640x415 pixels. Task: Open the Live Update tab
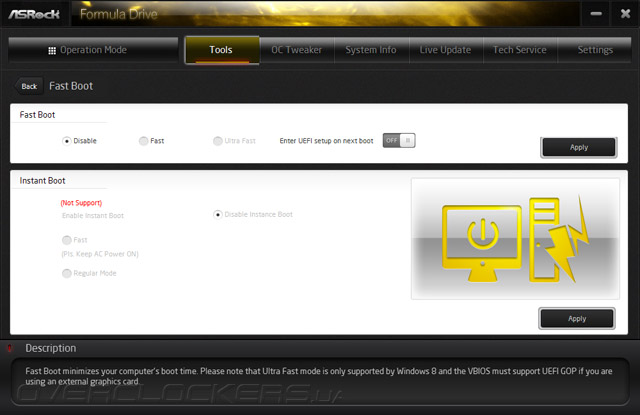pos(445,50)
